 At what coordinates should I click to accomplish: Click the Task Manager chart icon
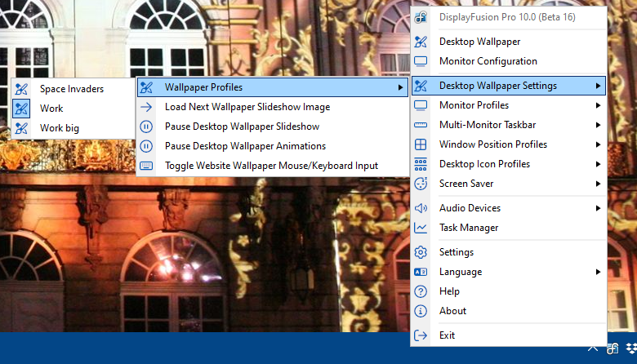[421, 228]
